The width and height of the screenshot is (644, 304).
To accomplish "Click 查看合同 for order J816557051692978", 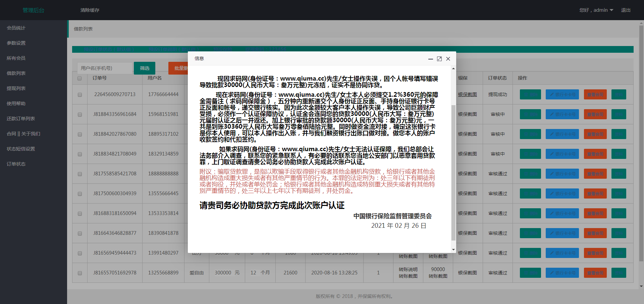I will pos(595,273).
